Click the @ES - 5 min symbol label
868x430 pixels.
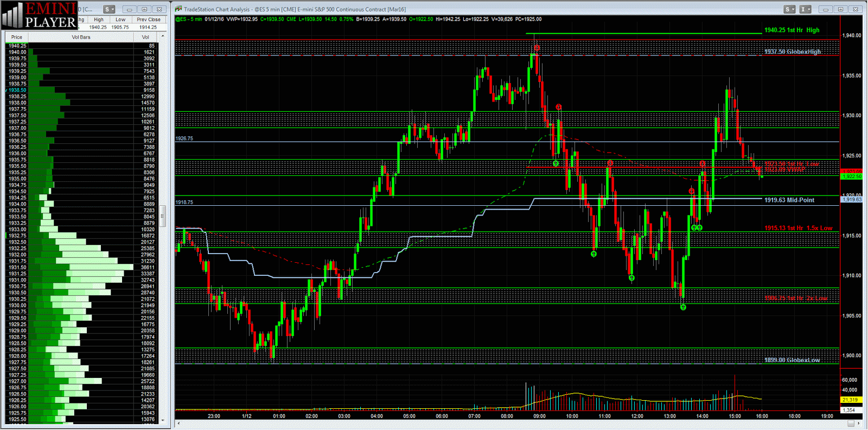coord(189,19)
